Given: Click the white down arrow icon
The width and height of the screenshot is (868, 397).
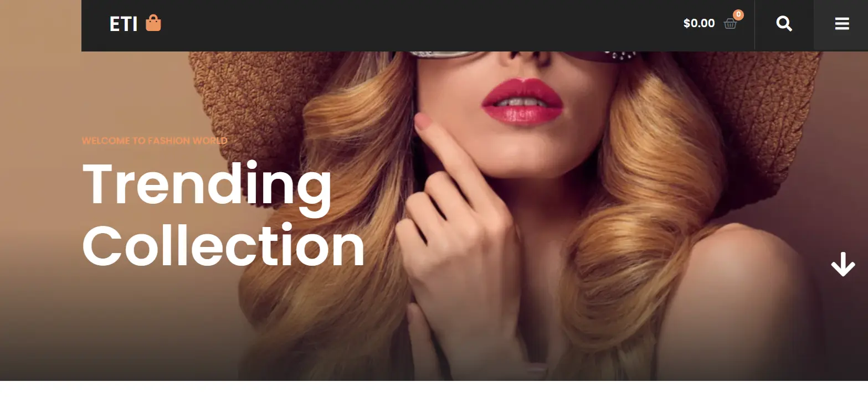Looking at the screenshot, I should click(843, 264).
